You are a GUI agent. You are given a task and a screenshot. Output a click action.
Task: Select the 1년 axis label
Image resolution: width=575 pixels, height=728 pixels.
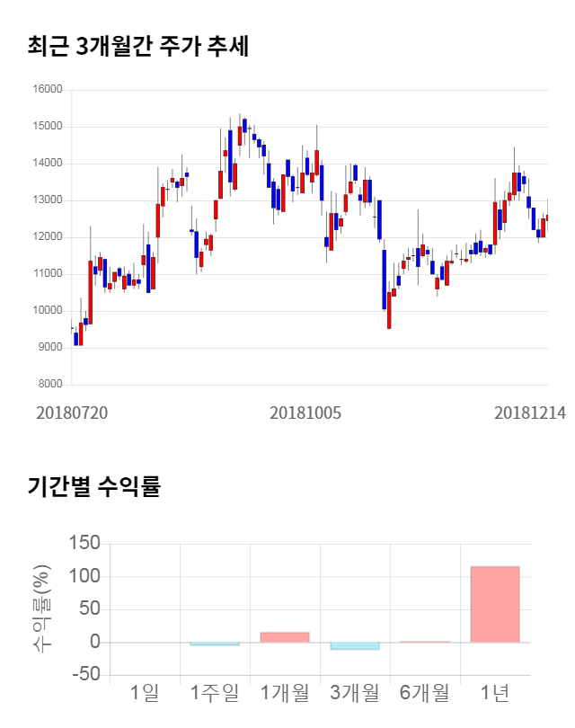(495, 692)
